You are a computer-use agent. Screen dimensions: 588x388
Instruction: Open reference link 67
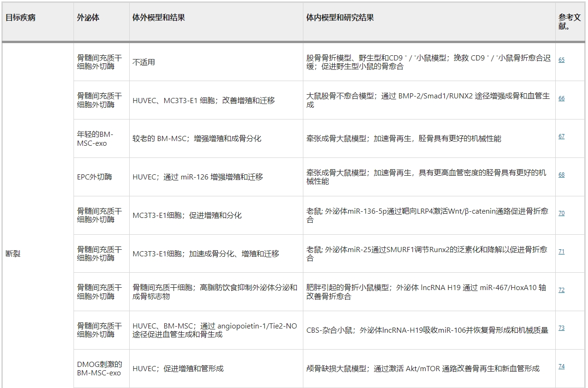point(561,135)
